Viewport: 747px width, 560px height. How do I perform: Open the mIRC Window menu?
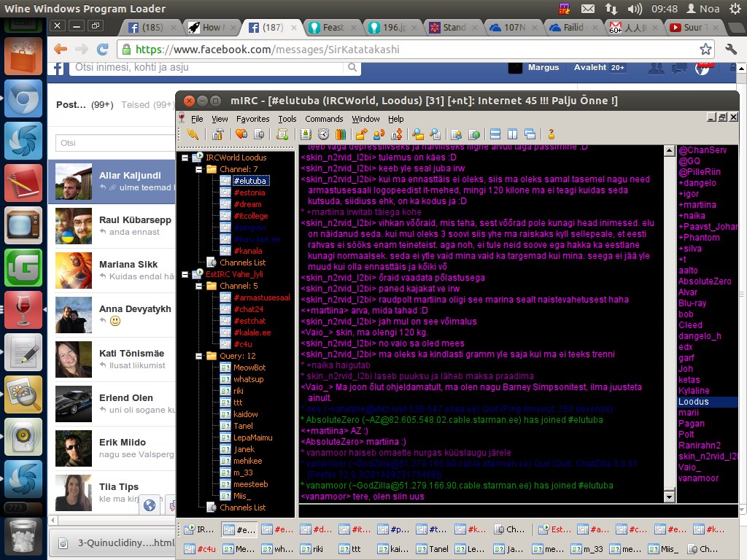click(x=365, y=119)
